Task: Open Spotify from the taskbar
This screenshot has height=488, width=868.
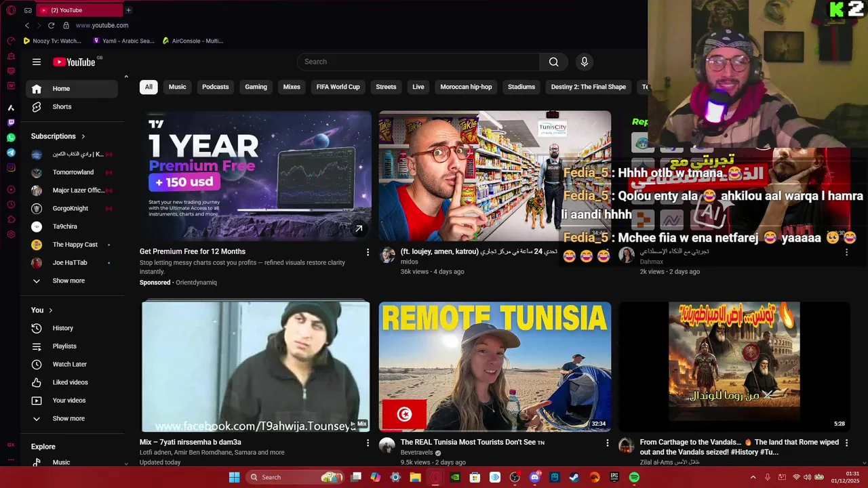Action: 634,477
